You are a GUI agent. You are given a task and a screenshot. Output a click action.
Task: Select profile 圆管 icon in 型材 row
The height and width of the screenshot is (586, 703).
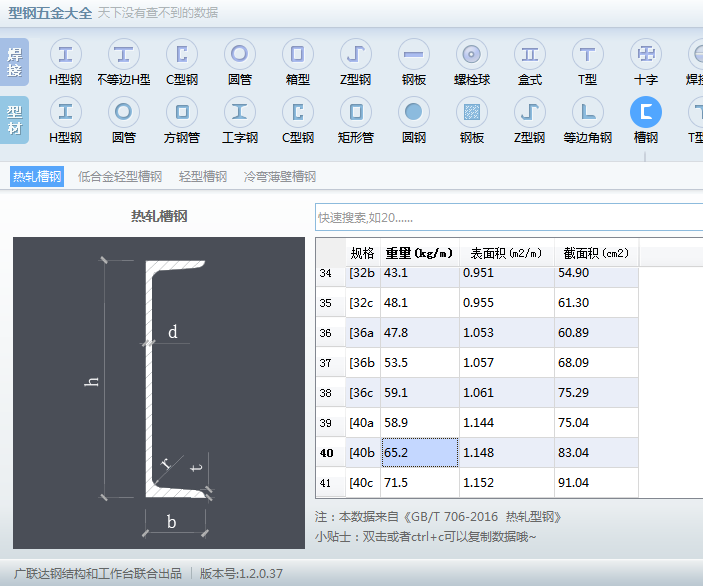(124, 112)
